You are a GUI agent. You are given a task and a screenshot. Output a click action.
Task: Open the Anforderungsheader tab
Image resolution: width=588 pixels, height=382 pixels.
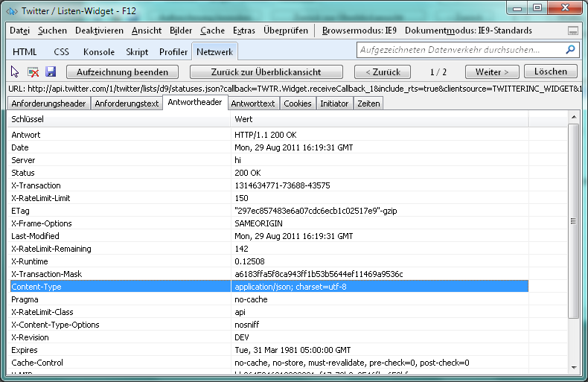point(48,104)
